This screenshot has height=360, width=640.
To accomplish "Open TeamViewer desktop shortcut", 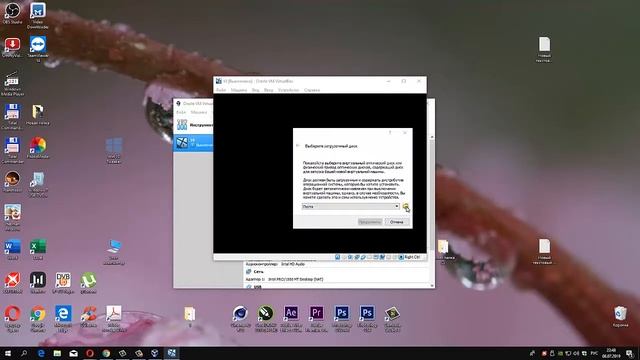I will 38,49.
